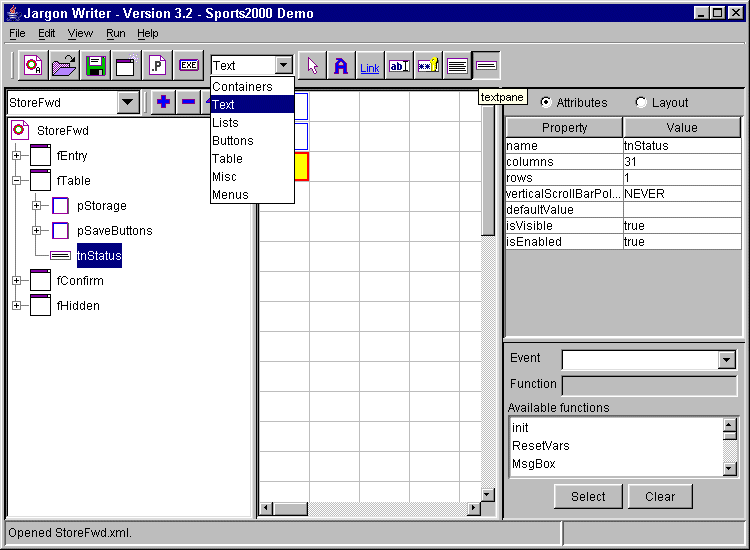Select the Layout radio button
The height and width of the screenshot is (550, 750).
641,103
